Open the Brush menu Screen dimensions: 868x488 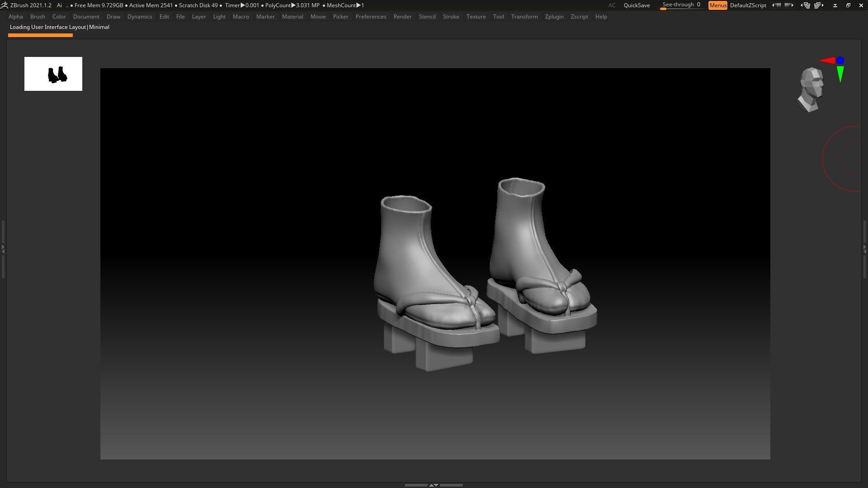click(38, 17)
